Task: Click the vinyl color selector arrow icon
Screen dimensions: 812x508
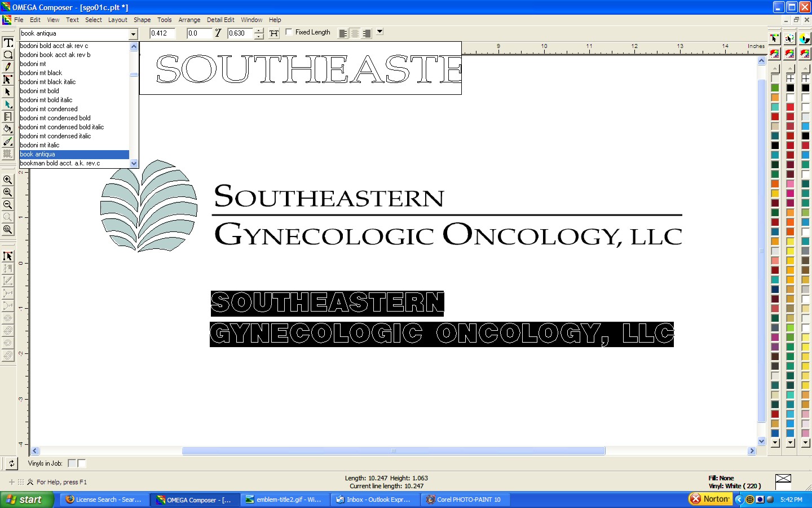Action: click(x=775, y=38)
